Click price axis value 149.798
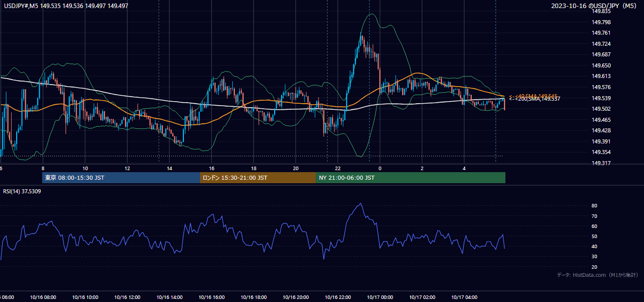Viewport: 644px width, 302px height. pyautogui.click(x=601, y=22)
